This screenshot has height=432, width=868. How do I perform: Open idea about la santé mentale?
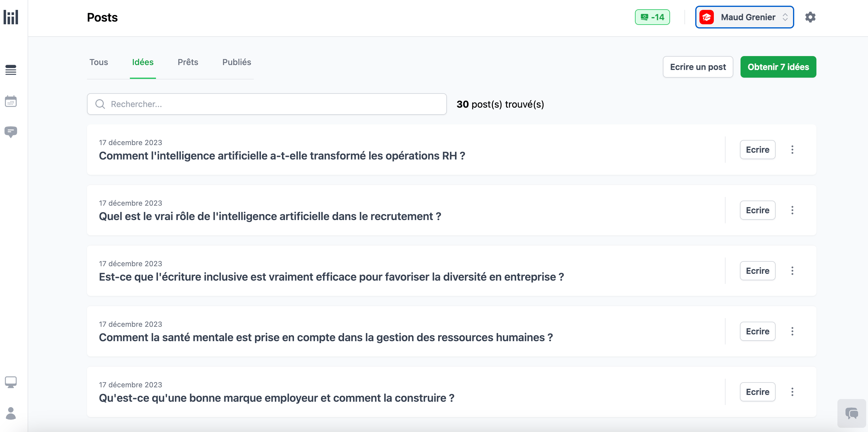(x=325, y=338)
